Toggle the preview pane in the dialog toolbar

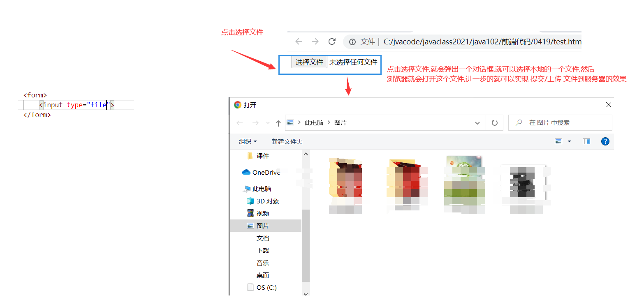click(x=586, y=141)
